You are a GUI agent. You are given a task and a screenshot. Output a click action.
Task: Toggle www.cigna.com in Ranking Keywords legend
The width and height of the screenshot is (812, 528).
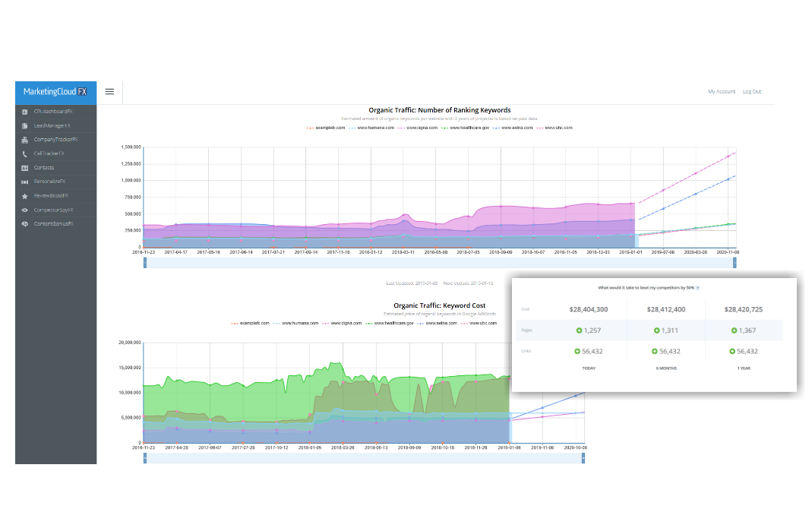(418, 128)
